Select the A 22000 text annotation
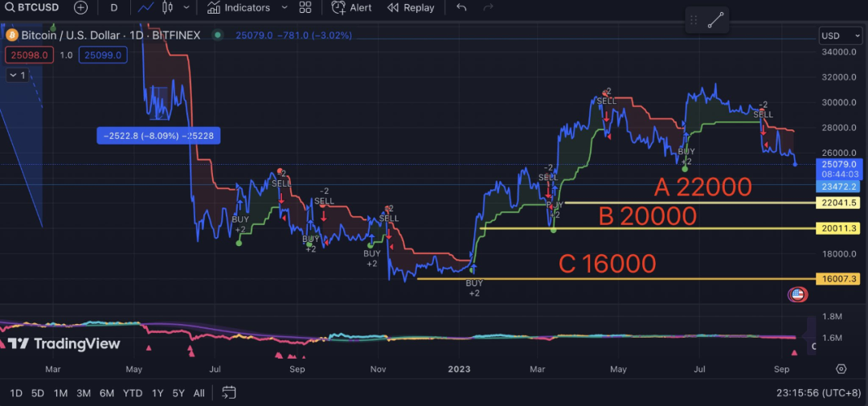The height and width of the screenshot is (406, 868). (x=702, y=187)
